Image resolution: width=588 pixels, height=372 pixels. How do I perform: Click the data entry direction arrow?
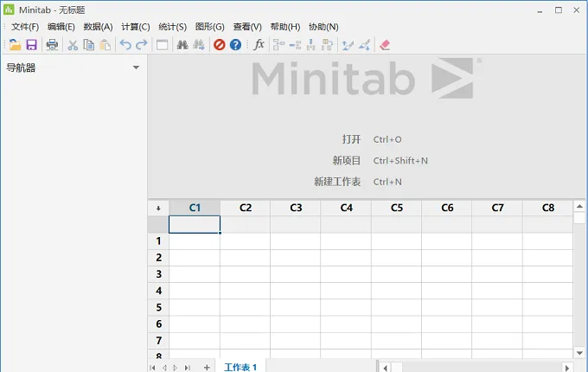[158, 208]
